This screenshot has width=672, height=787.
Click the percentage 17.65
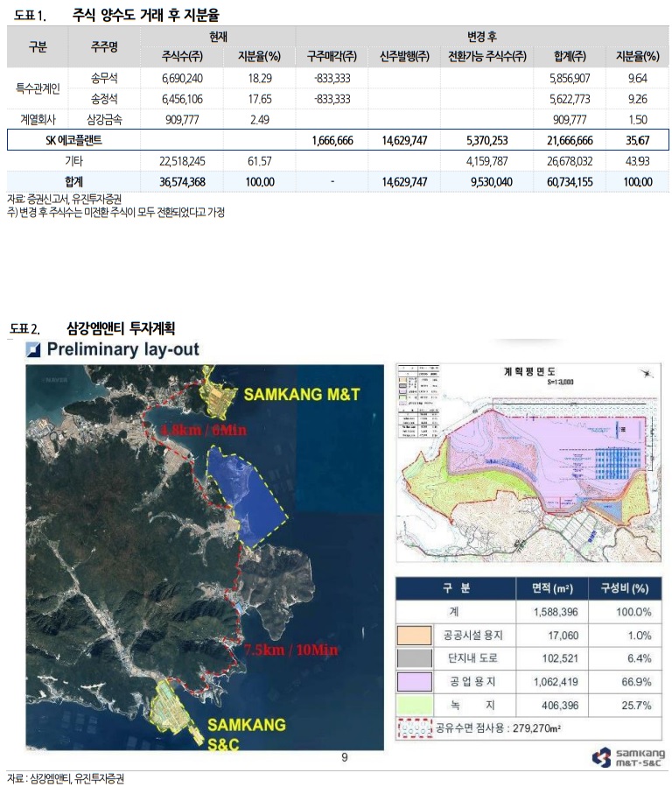pos(260,99)
